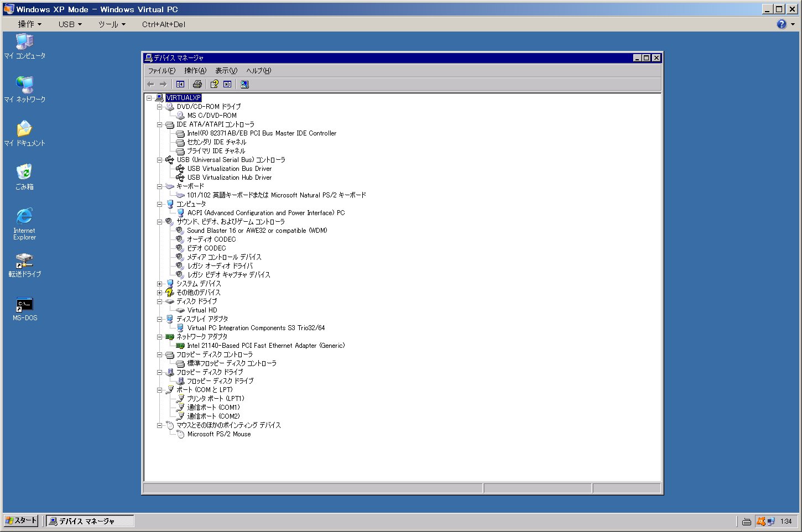802x532 pixels.
Task: Select the マイ コンピュータ desktop icon
Action: coord(25,46)
